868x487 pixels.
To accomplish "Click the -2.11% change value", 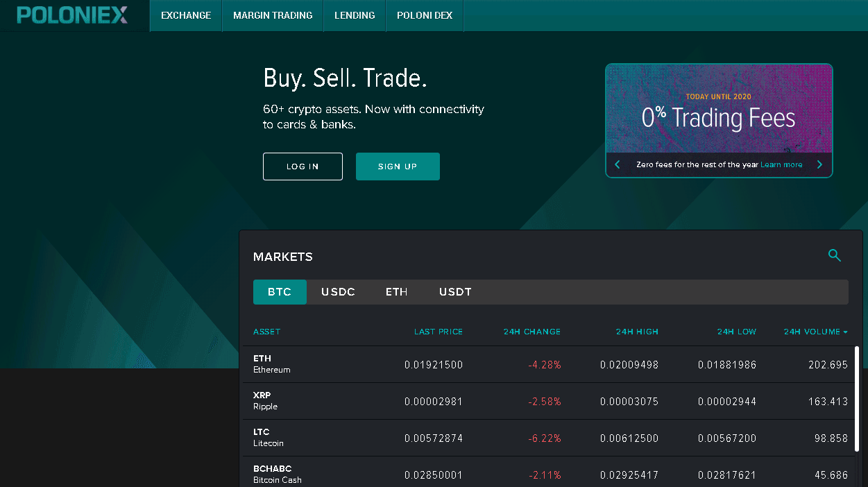I will [x=545, y=475].
